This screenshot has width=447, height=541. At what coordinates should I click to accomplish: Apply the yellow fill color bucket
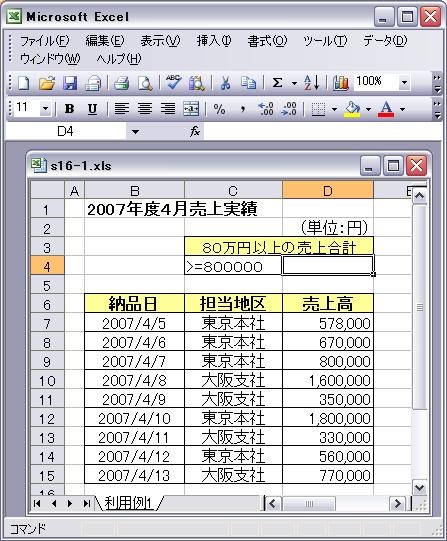click(x=352, y=109)
